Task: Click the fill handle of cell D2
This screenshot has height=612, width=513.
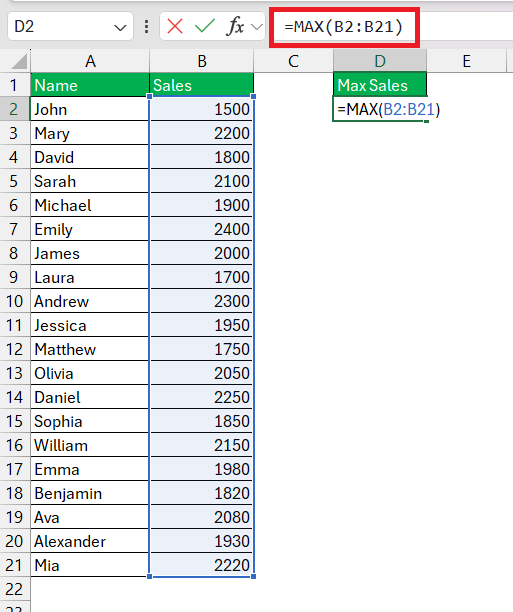Action: 426,121
